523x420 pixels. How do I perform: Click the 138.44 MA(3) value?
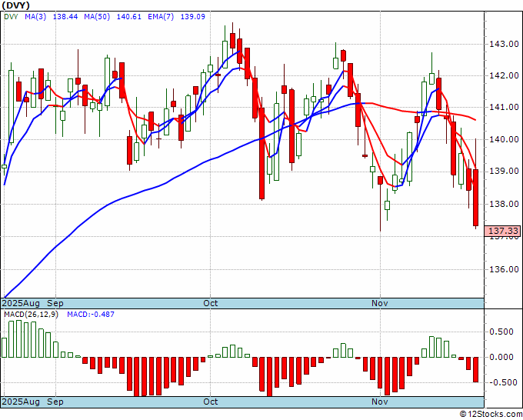pos(65,17)
